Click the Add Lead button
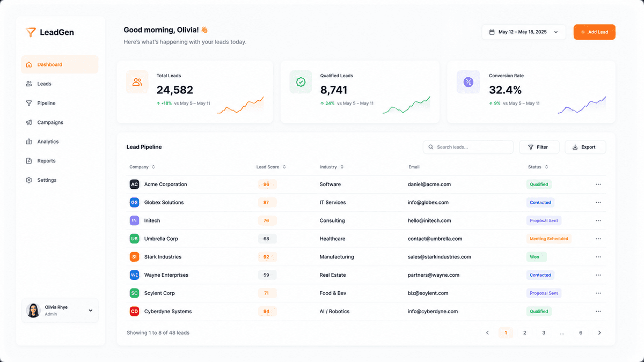Image resolution: width=644 pixels, height=362 pixels. click(x=595, y=32)
